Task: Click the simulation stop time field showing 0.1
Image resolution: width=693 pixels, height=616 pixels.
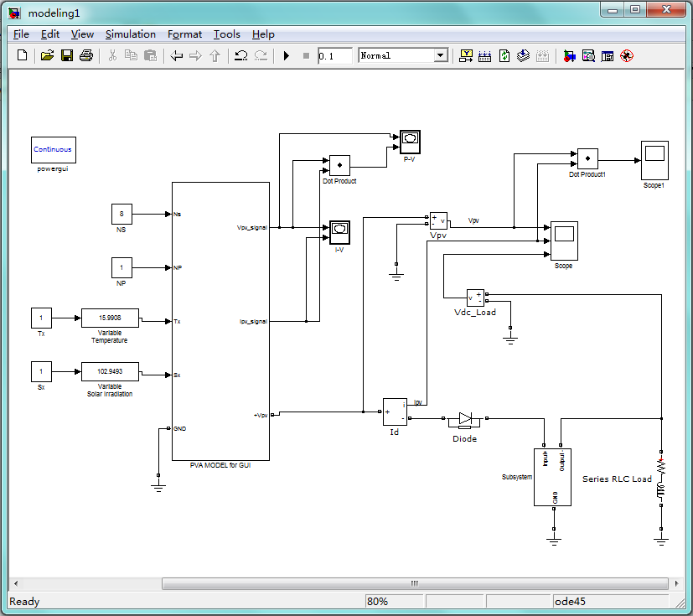Action: (x=335, y=55)
